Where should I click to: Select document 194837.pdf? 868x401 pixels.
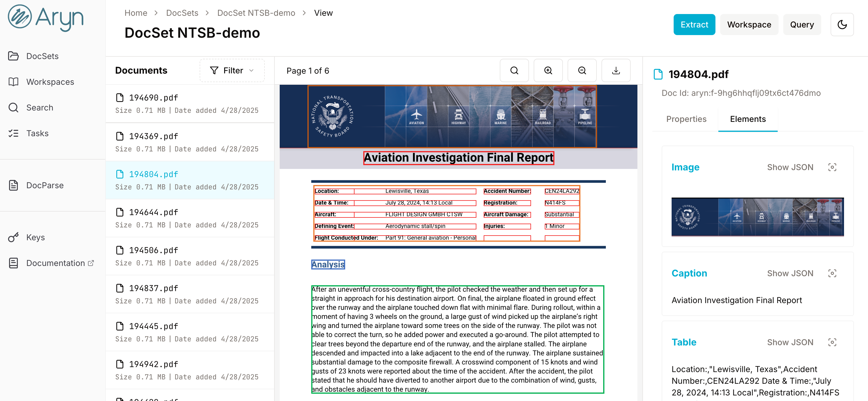[x=190, y=294]
